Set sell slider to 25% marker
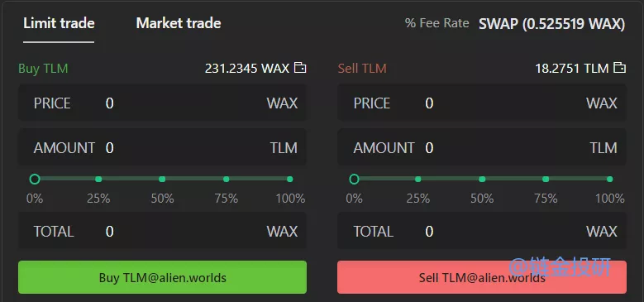Image resolution: width=644 pixels, height=302 pixels. tap(418, 180)
